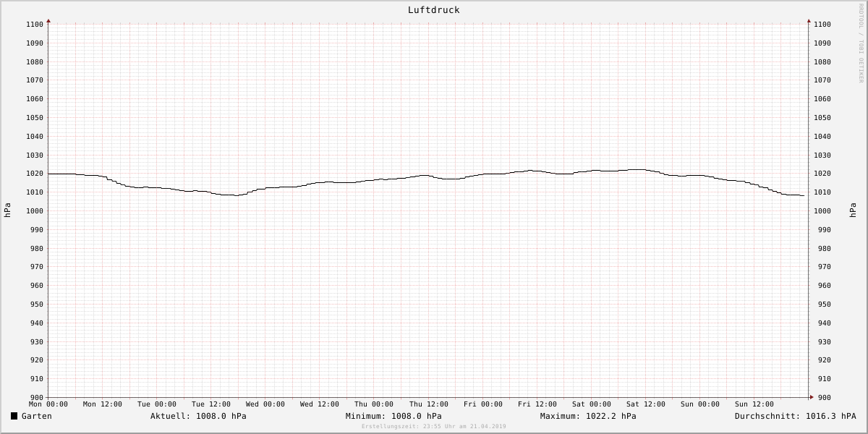
Task: Click the black Garten legend color square
Action: point(14,416)
